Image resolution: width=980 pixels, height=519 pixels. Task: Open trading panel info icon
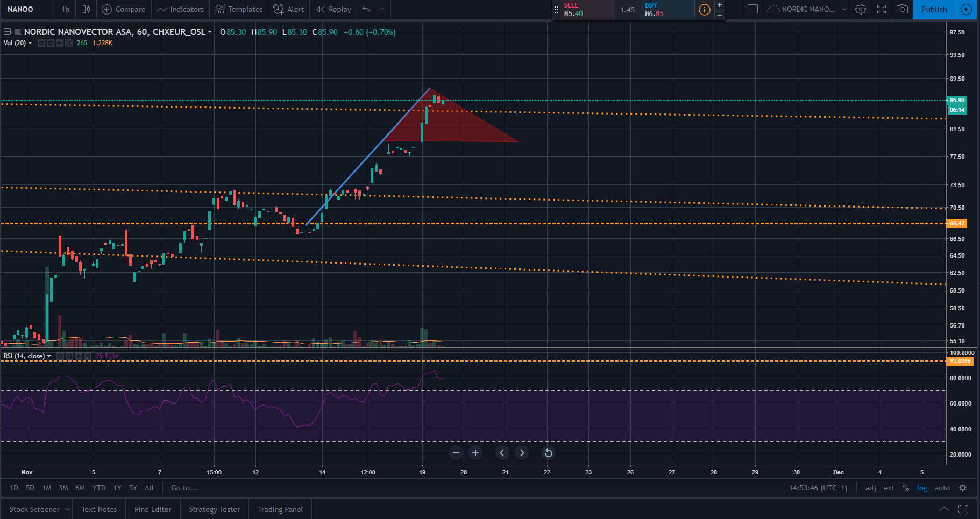pyautogui.click(x=704, y=10)
